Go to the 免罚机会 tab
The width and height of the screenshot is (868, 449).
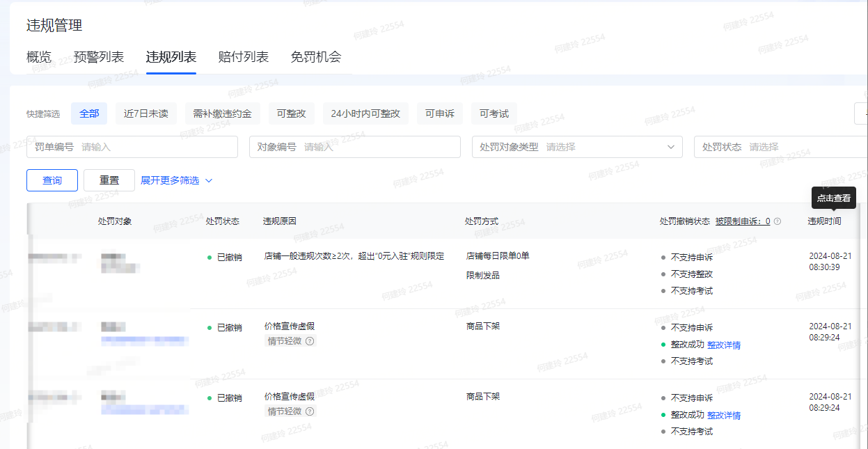[x=316, y=57]
